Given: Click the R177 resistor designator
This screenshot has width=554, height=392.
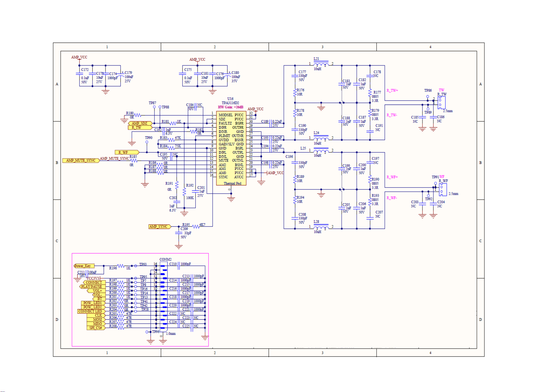Looking at the screenshot, I should click(377, 92).
